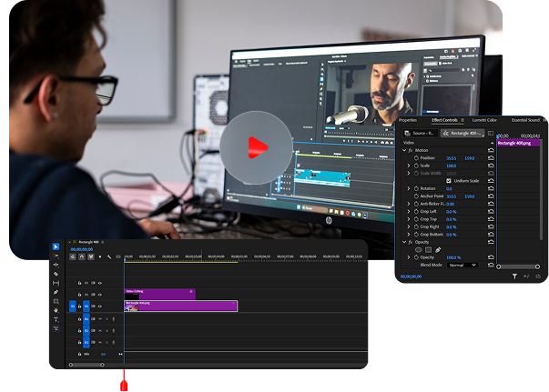Click the free draw bezier opacity mask icon
The width and height of the screenshot is (549, 392).
pyautogui.click(x=438, y=249)
